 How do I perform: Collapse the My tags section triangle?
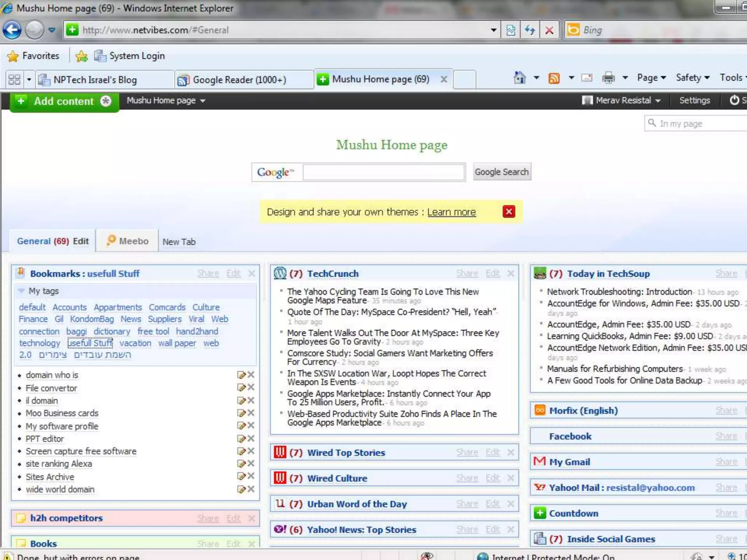coord(21,291)
